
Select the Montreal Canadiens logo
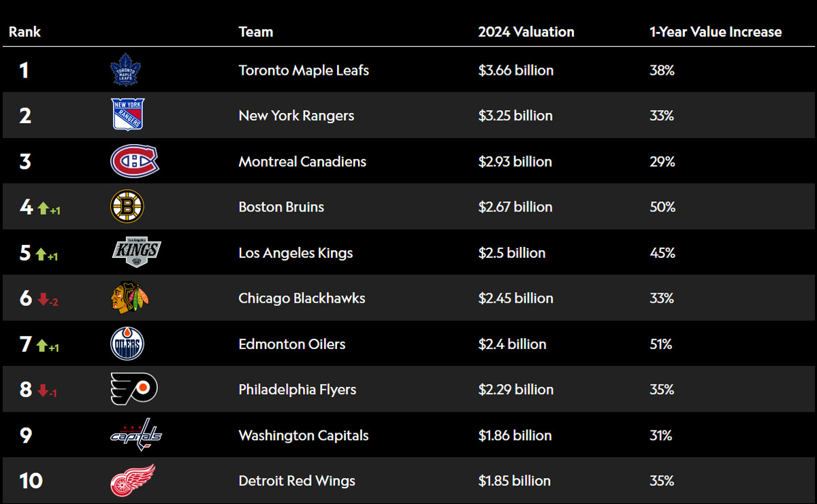point(134,162)
